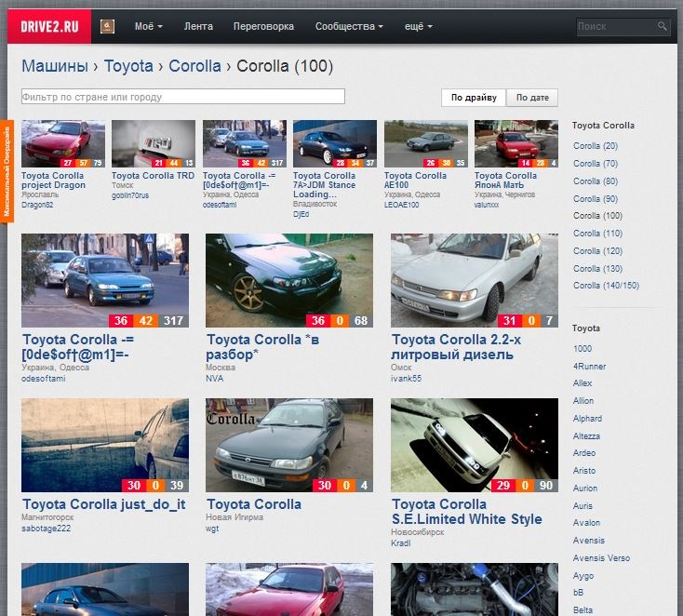Click the DRIVE2.RU logo
Viewport: 683px width, 616px height.
49,27
